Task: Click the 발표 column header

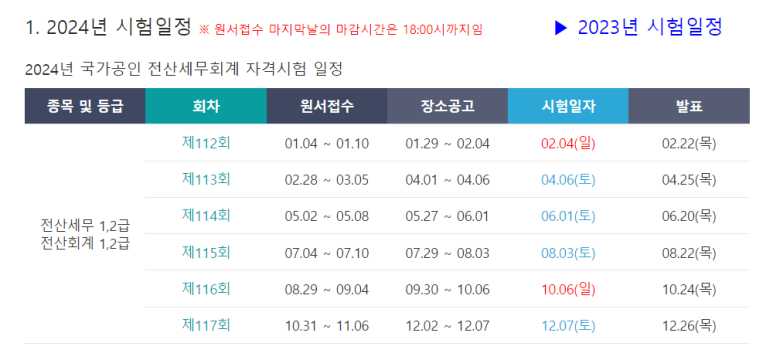Action: coord(689,106)
